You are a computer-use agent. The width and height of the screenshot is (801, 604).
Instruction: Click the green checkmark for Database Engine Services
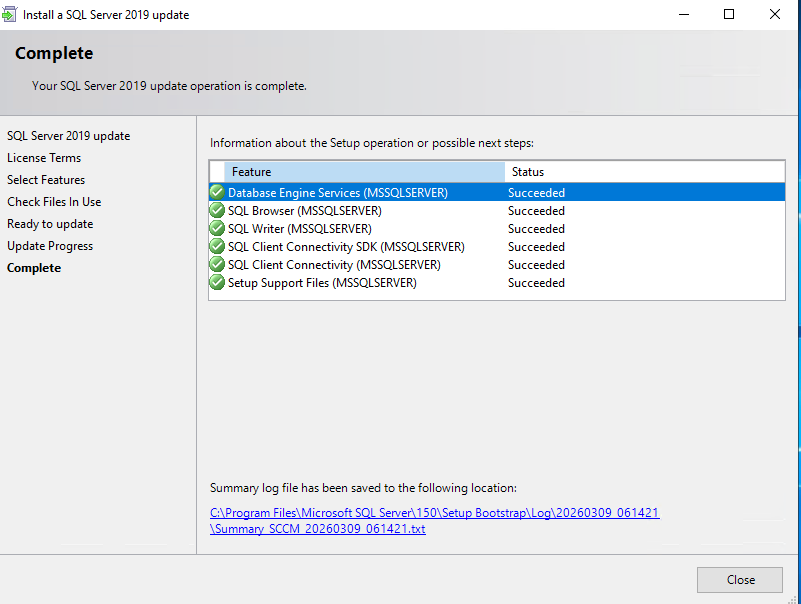[x=217, y=192]
